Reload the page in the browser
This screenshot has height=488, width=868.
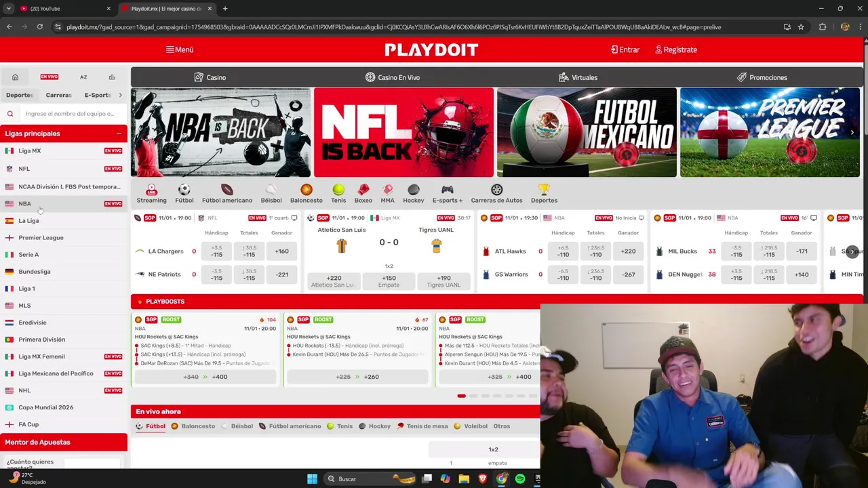[x=39, y=27]
